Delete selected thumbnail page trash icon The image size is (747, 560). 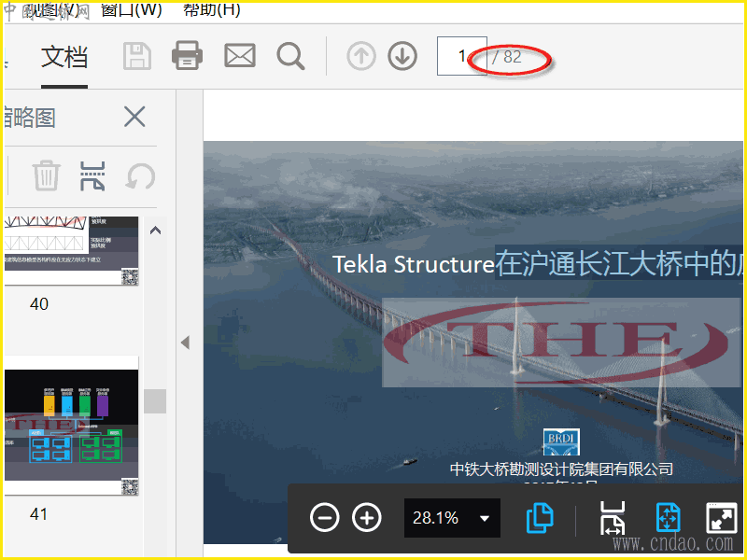point(46,175)
